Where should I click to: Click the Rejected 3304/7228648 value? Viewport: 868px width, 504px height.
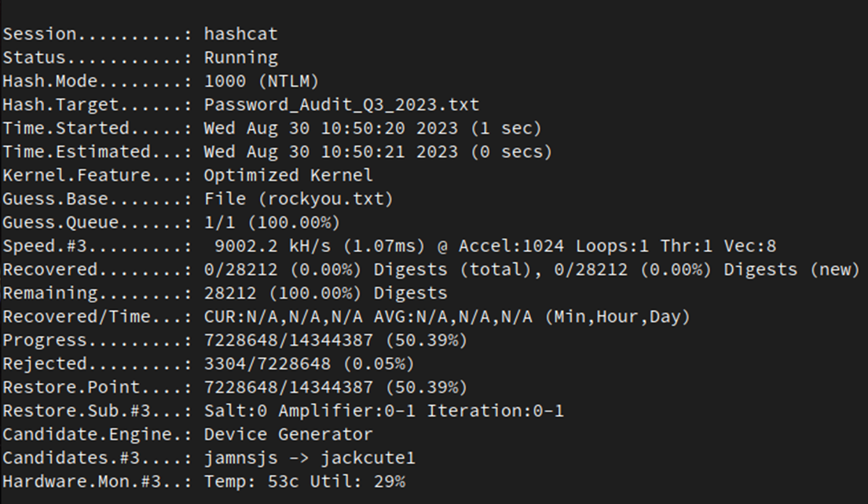267,364
